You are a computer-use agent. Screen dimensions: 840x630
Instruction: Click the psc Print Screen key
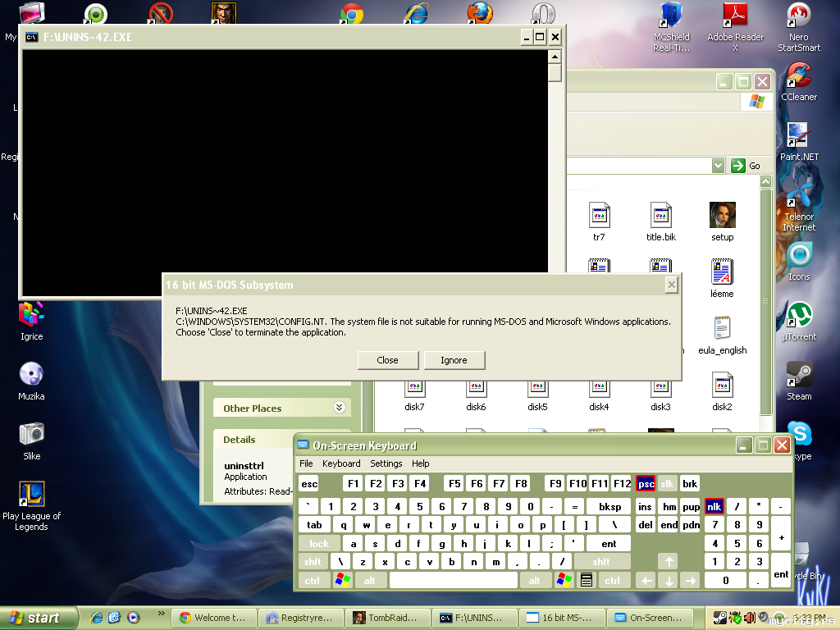pos(646,484)
